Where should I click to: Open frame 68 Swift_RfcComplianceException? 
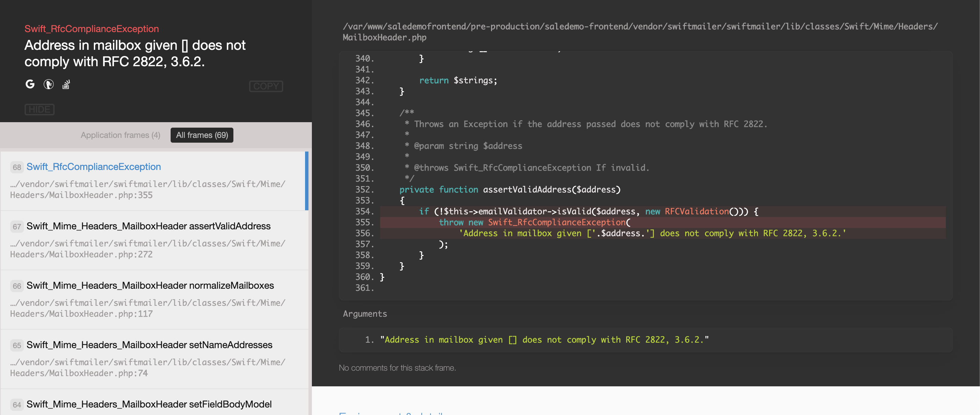click(x=93, y=167)
